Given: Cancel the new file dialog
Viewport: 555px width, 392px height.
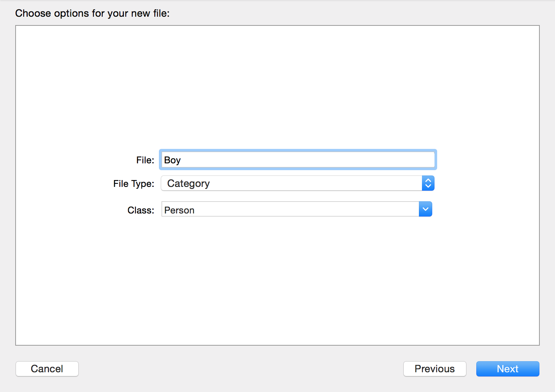Looking at the screenshot, I should (47, 369).
